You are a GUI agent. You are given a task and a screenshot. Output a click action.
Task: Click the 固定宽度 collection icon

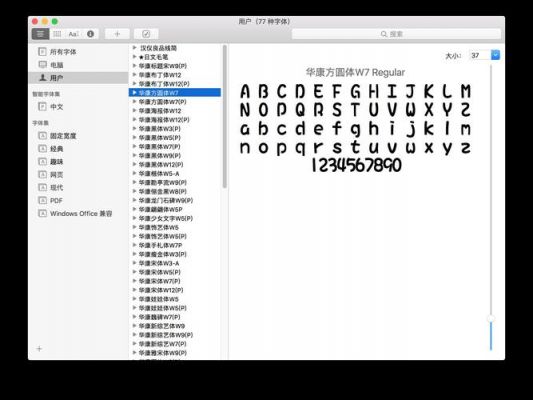pos(42,136)
